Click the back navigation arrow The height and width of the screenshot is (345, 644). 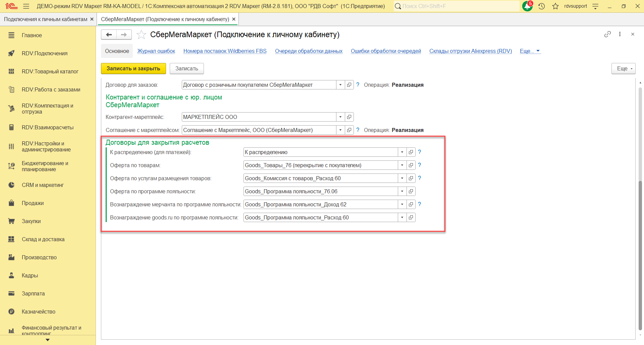click(109, 35)
